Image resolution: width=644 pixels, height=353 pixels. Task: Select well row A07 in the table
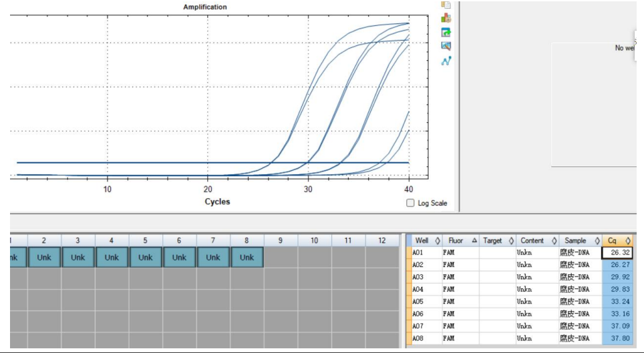point(520,326)
